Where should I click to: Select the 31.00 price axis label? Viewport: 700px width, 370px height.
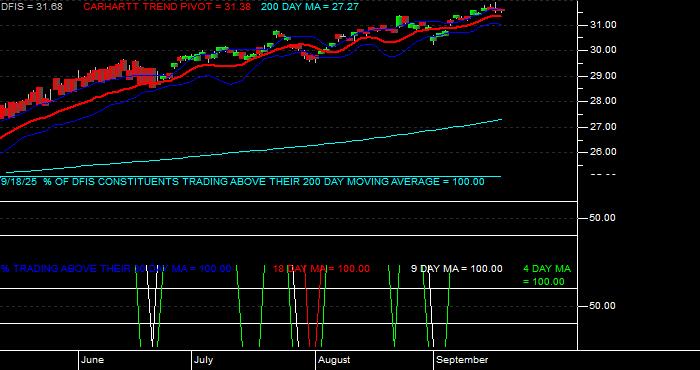click(604, 25)
